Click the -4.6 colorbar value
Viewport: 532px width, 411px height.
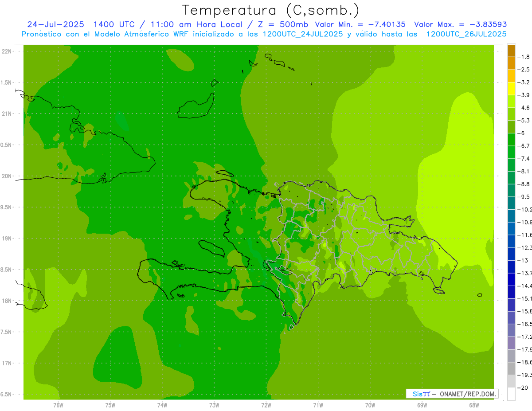(x=524, y=108)
